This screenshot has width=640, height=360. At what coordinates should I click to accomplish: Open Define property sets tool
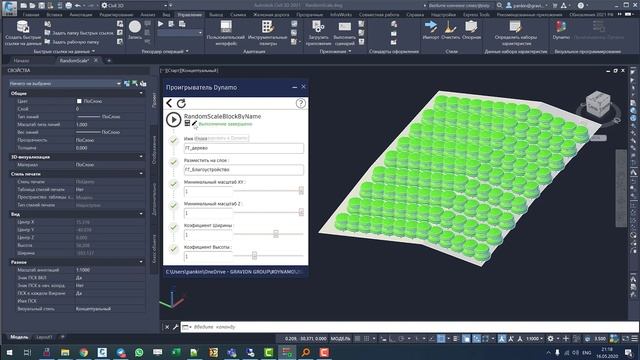pyautogui.click(x=516, y=33)
